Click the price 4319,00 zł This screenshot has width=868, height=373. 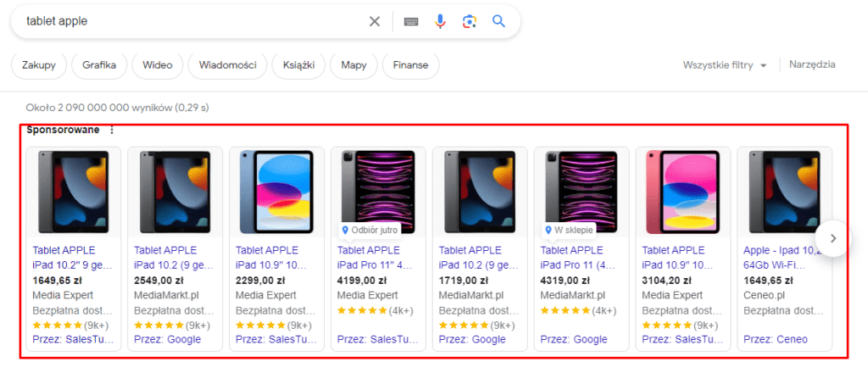(x=565, y=280)
